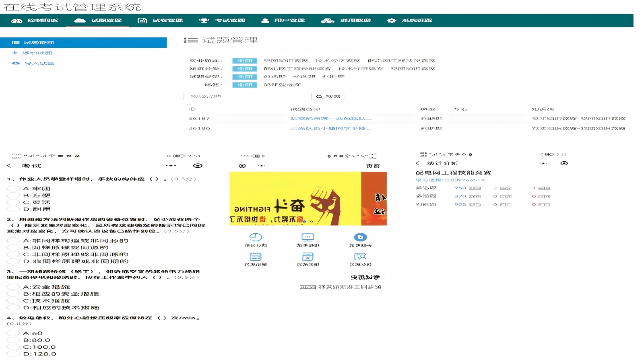Screen dimensions: 644x362
Task: Open the question link in row 36187
Action: point(330,119)
